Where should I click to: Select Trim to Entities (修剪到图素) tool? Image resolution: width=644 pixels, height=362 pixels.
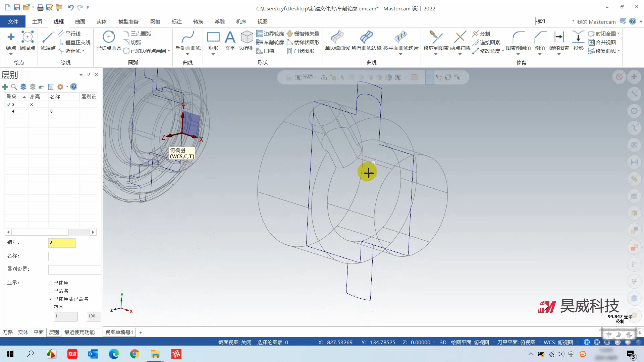coord(436,37)
